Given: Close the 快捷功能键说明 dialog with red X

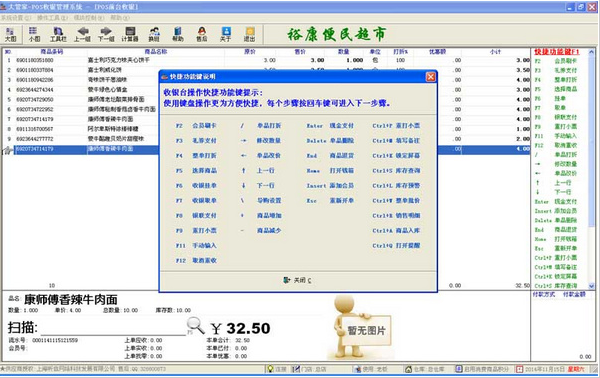Looking at the screenshot, I should [x=430, y=77].
